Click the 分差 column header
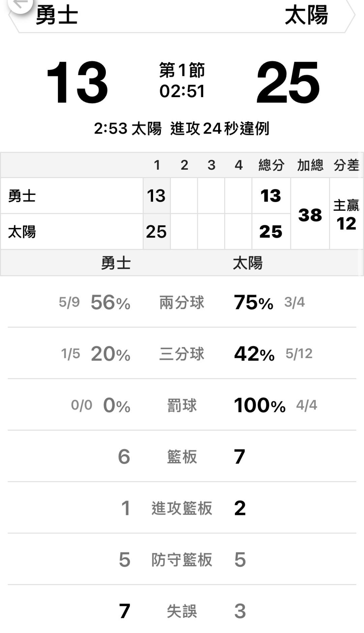The width and height of the screenshot is (364, 633). (x=346, y=165)
